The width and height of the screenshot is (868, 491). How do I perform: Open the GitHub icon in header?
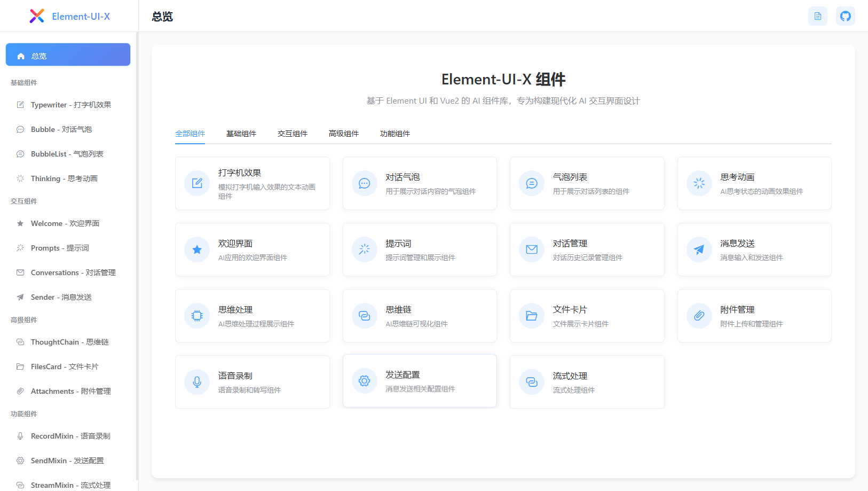click(x=846, y=16)
